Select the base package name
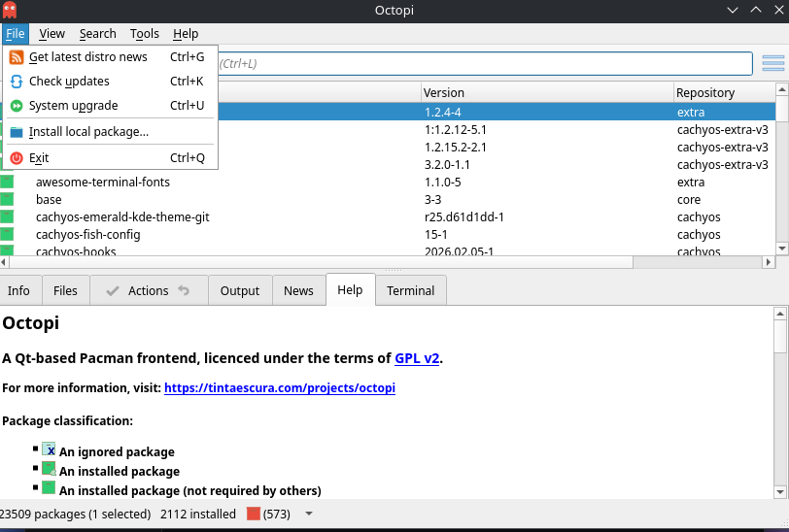 pyautogui.click(x=49, y=200)
